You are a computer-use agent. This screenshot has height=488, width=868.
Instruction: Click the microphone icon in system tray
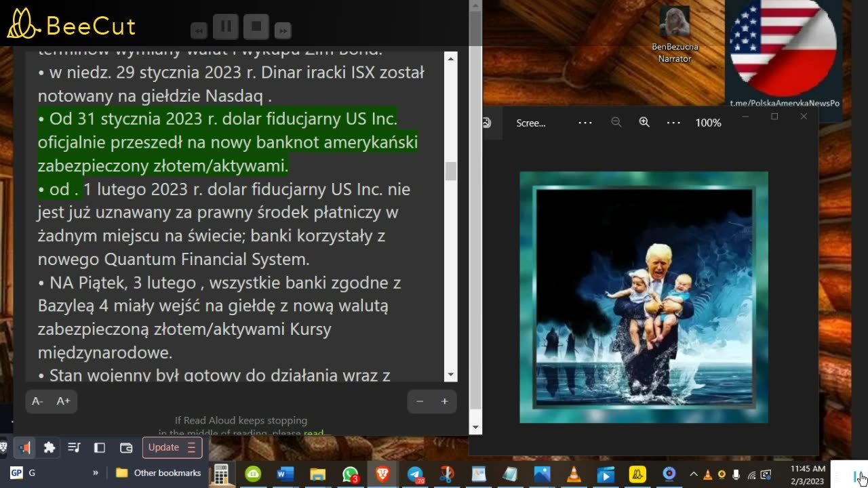(736, 474)
